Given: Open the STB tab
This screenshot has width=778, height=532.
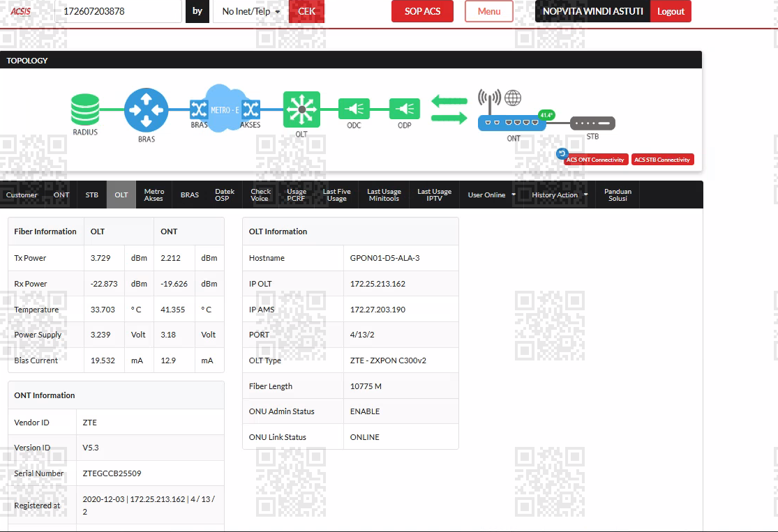Looking at the screenshot, I should 92,195.
